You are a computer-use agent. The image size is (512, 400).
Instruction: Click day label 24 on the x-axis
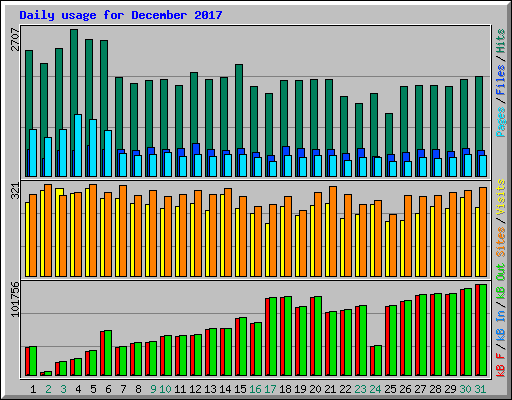pos(375,389)
